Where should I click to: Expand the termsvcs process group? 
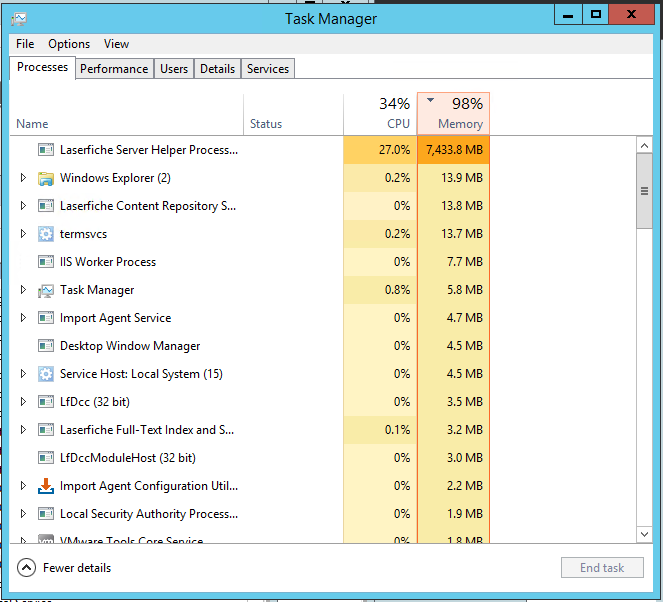(23, 234)
